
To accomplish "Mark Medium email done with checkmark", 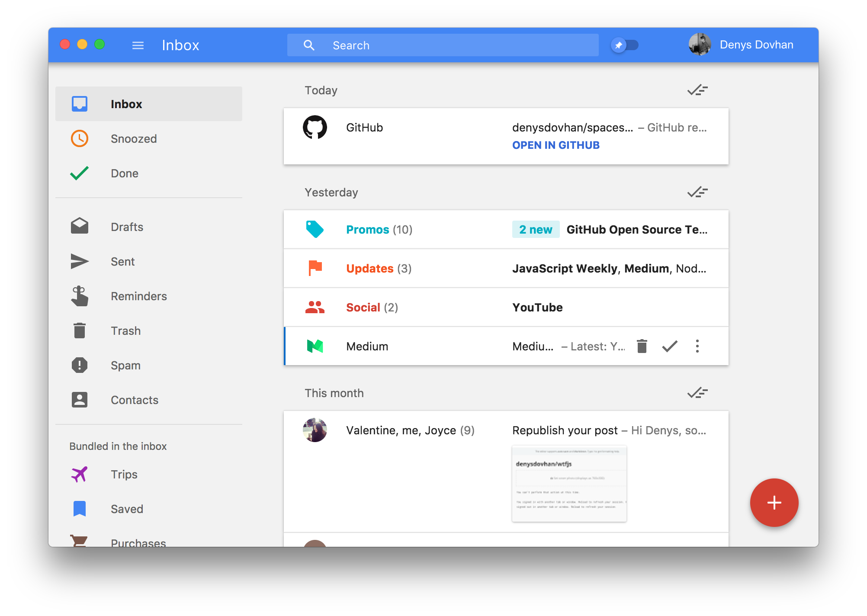I will click(x=669, y=346).
